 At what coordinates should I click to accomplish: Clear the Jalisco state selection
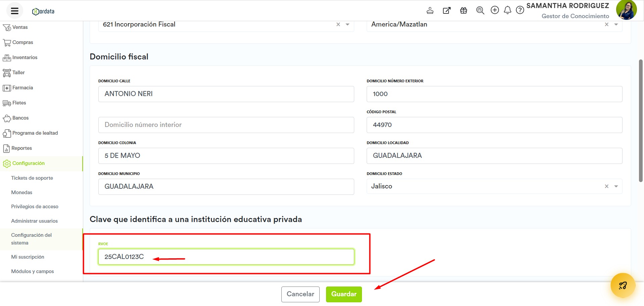click(607, 186)
